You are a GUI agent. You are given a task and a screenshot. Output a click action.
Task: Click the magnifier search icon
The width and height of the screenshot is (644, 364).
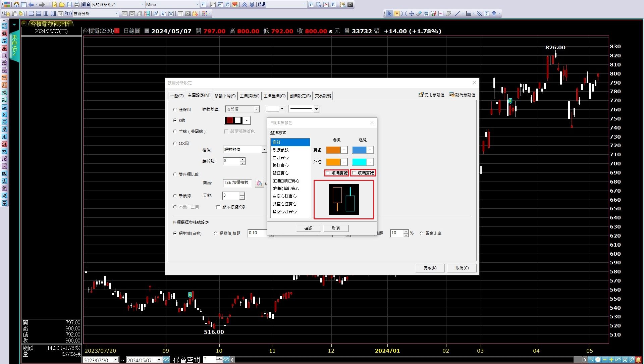point(318,4)
